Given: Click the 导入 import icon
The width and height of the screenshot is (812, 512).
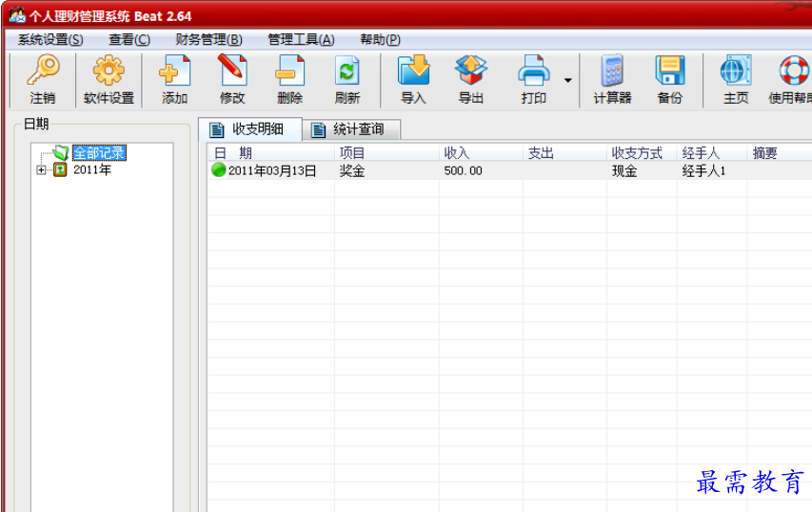Looking at the screenshot, I should [x=413, y=69].
